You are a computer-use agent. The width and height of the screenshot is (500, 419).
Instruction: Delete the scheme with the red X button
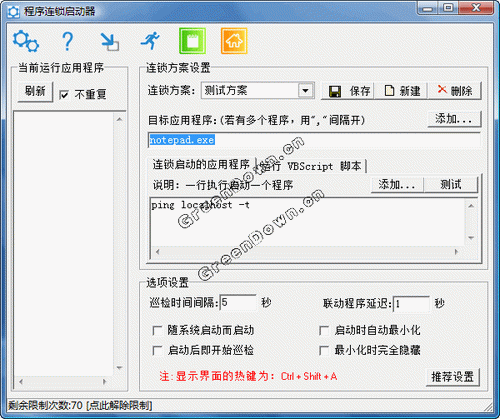click(455, 91)
